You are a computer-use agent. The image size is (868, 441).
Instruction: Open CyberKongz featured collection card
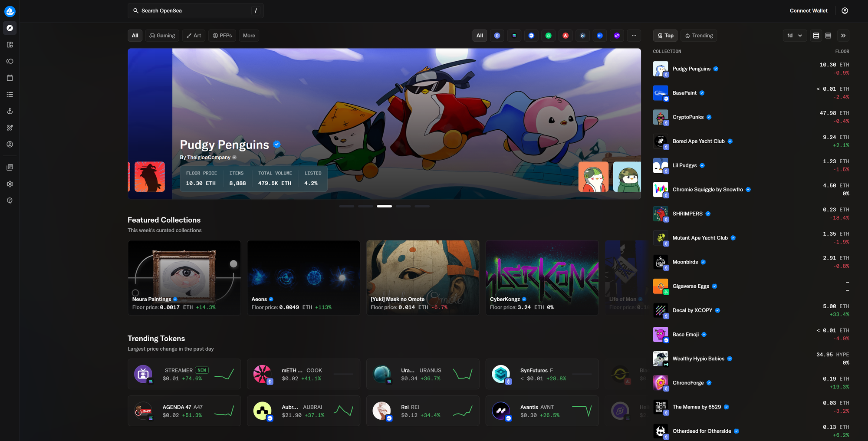tap(542, 278)
